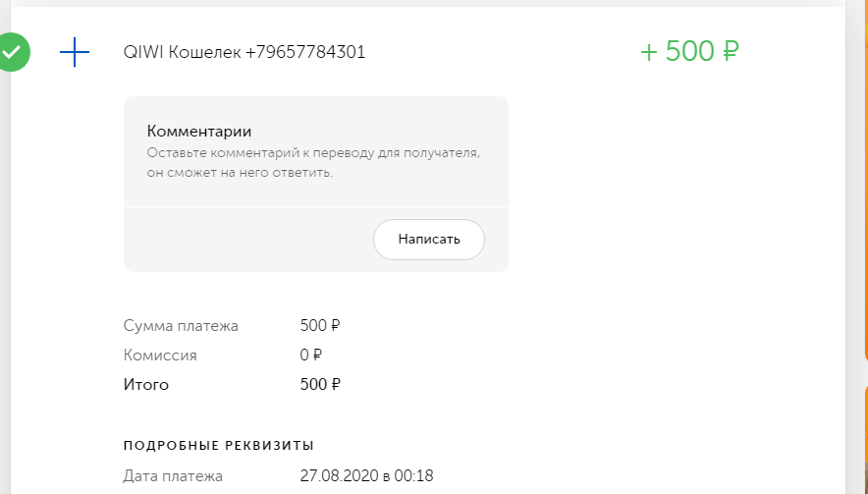The height and width of the screenshot is (494, 868).
Task: Select the payment date 27.08.2020 в 00:18
Action: click(x=366, y=476)
